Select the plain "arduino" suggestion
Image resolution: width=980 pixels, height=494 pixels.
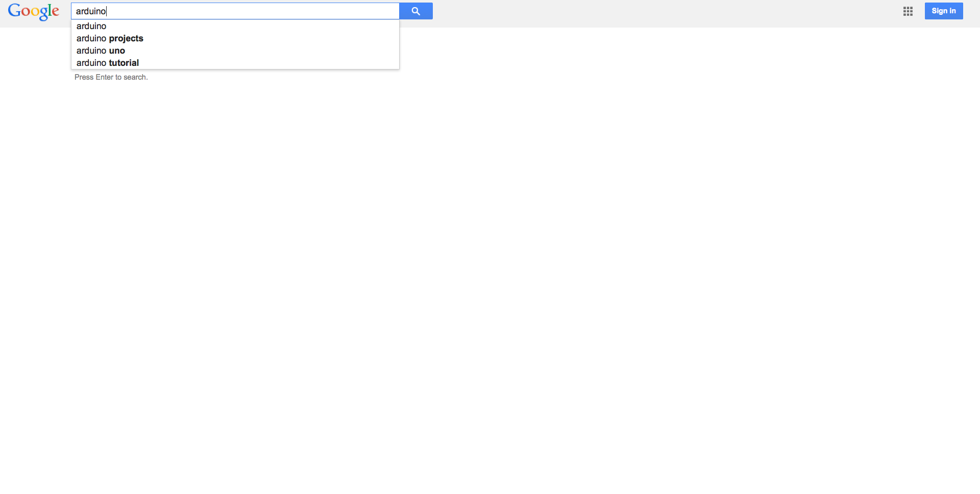[235, 26]
